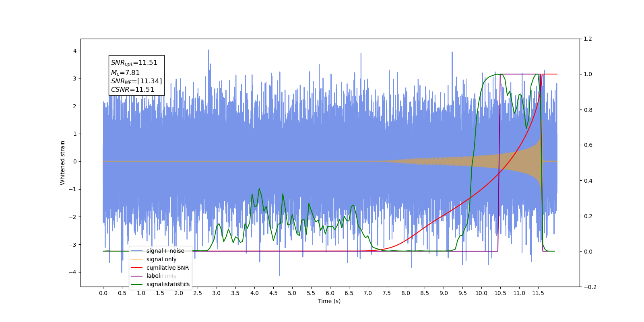Image resolution: width=644 pixels, height=322 pixels.
Task: Click x-axis tick label 7.5
Action: 387,293
